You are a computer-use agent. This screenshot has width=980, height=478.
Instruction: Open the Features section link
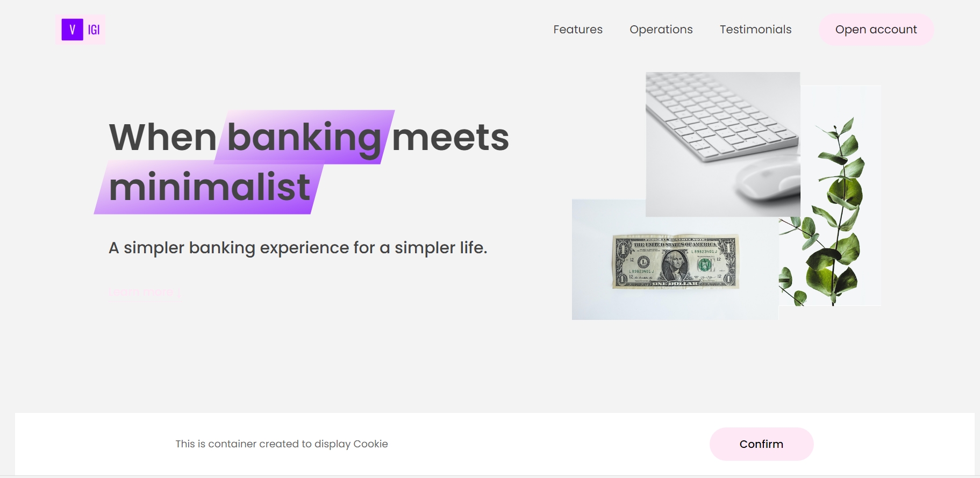coord(578,30)
